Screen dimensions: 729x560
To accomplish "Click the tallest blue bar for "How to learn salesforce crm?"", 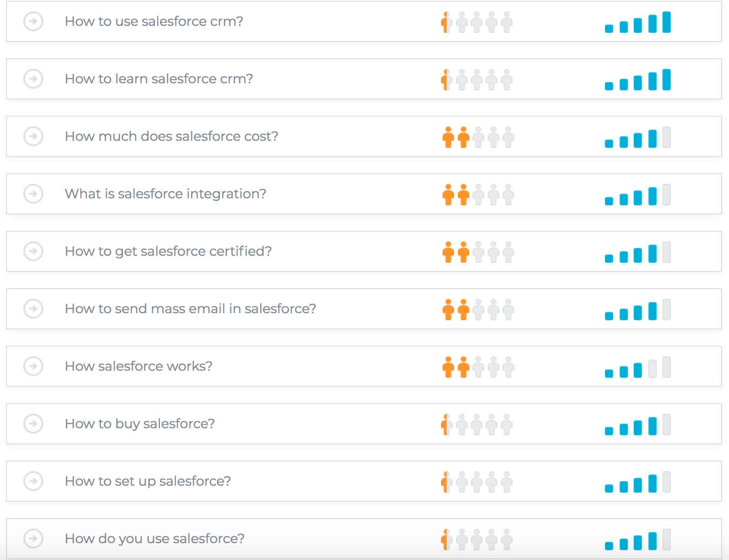I will tap(666, 80).
